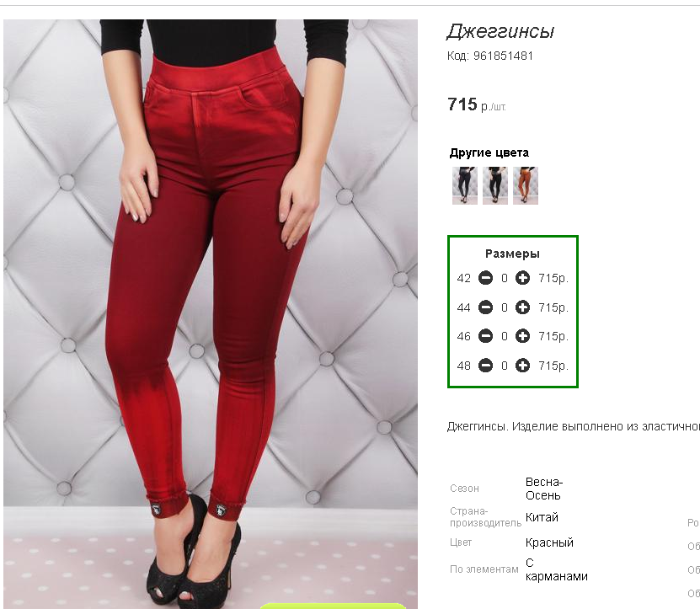Screen dimensions: 700x609
Task: Increase quantity for size 48
Action: pyautogui.click(x=522, y=366)
